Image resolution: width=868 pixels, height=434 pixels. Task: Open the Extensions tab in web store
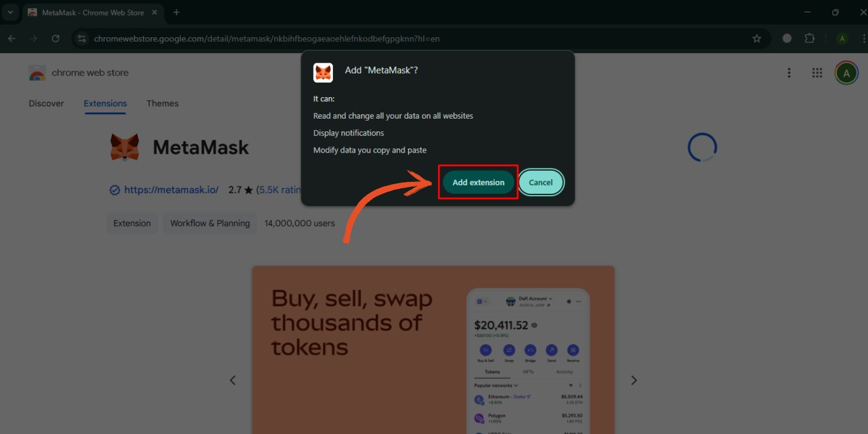[x=105, y=103]
